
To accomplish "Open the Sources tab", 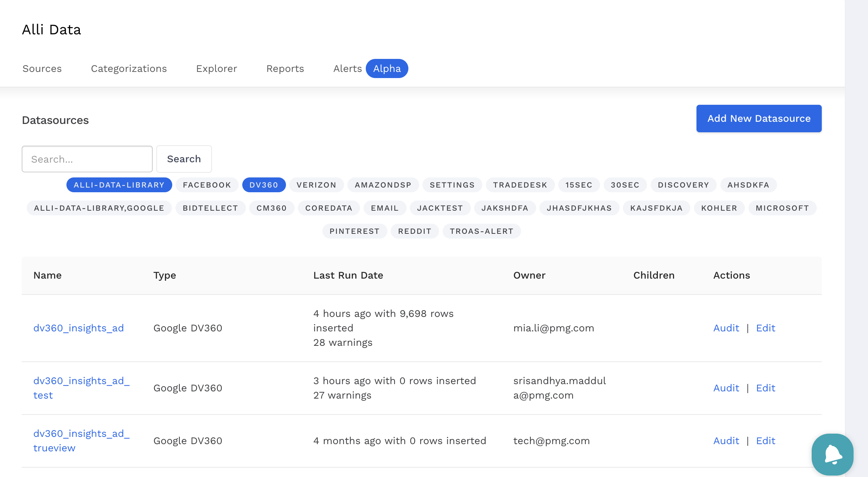I will pyautogui.click(x=42, y=69).
